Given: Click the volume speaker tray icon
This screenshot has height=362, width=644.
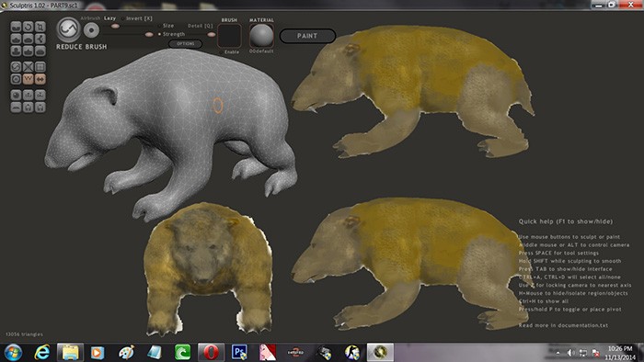Looking at the screenshot, I should click(x=571, y=353).
